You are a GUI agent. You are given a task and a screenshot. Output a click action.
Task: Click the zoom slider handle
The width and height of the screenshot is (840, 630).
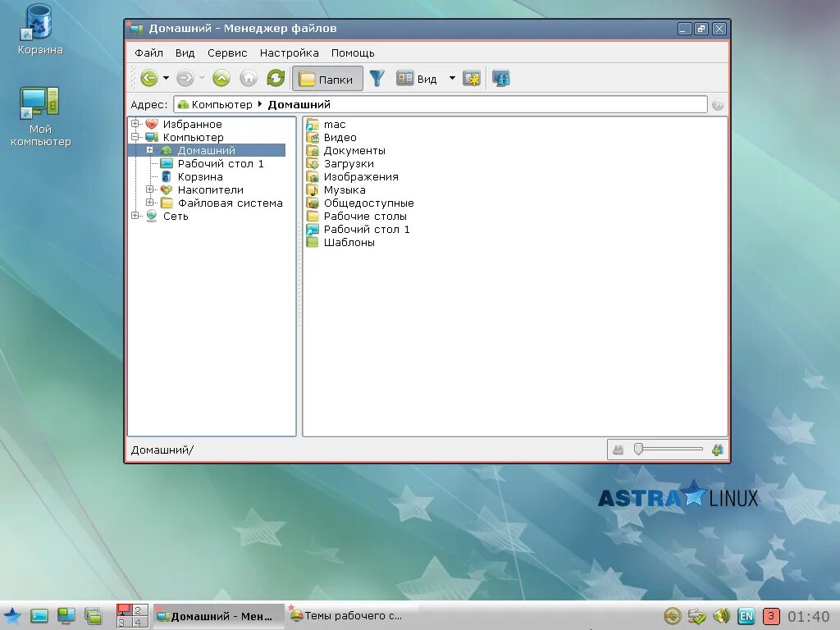pos(638,449)
